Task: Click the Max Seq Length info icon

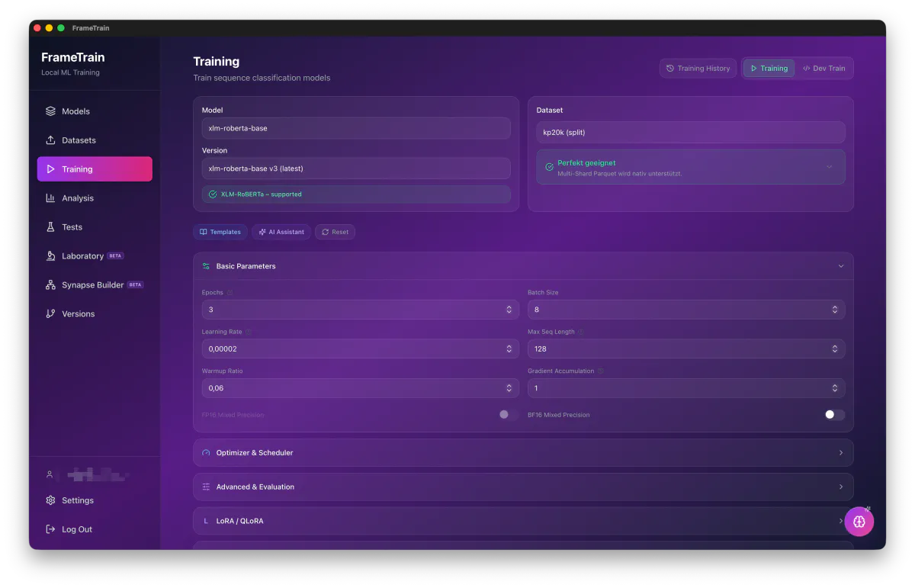Action: (581, 332)
